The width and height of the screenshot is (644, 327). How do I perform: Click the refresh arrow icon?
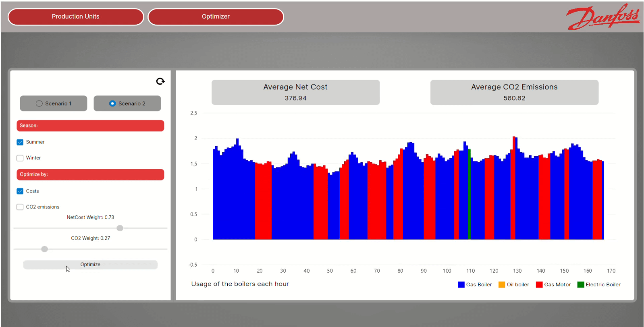[160, 81]
